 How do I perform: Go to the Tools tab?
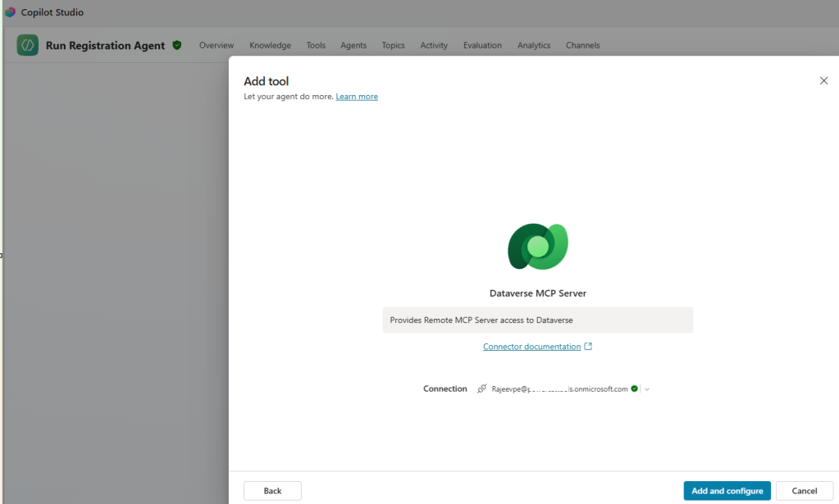[x=316, y=46]
